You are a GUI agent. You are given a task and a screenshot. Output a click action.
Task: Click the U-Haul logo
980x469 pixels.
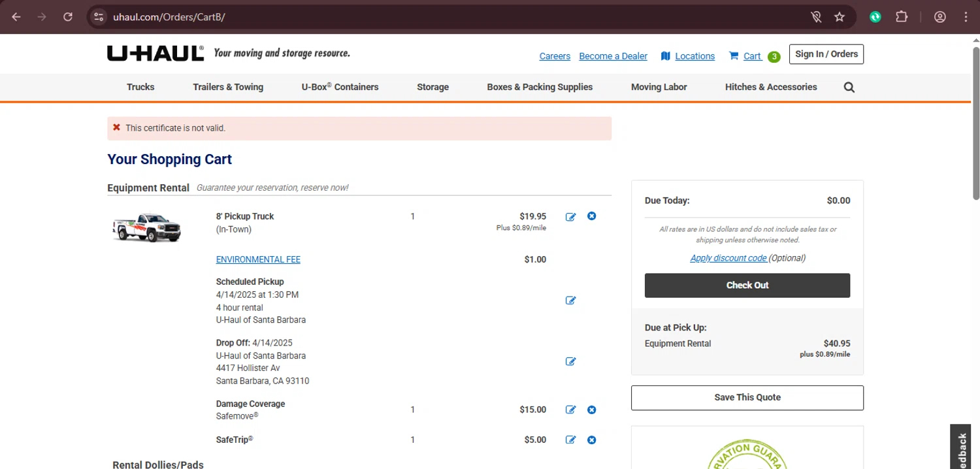click(155, 54)
